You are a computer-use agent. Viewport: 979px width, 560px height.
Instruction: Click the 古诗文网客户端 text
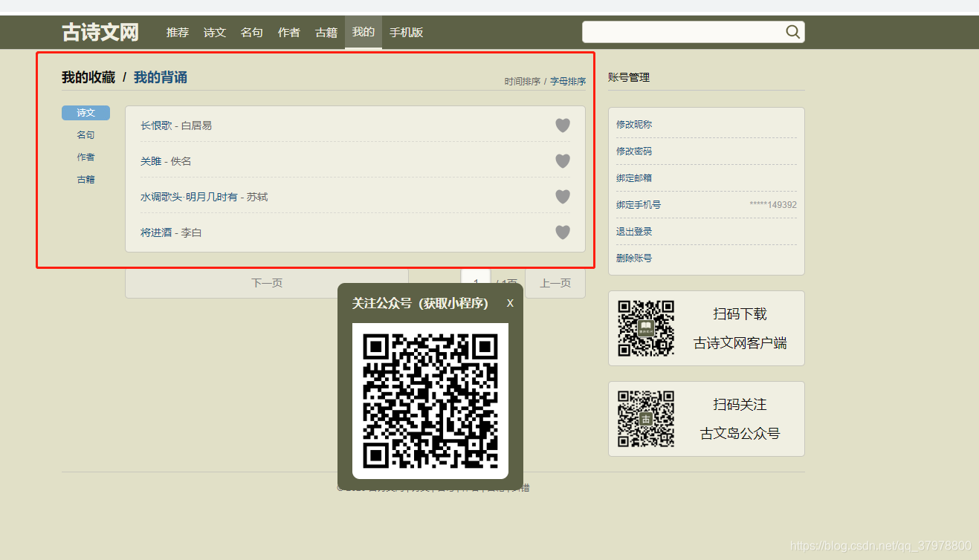tap(740, 343)
